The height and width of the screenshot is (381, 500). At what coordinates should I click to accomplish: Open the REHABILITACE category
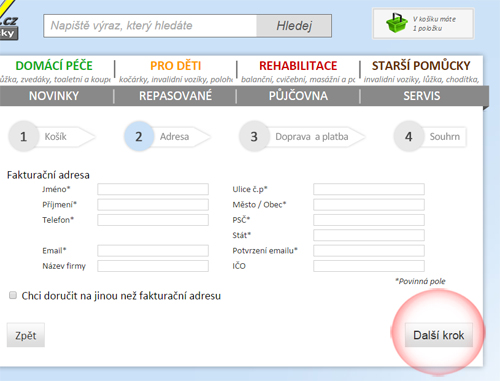point(298,66)
